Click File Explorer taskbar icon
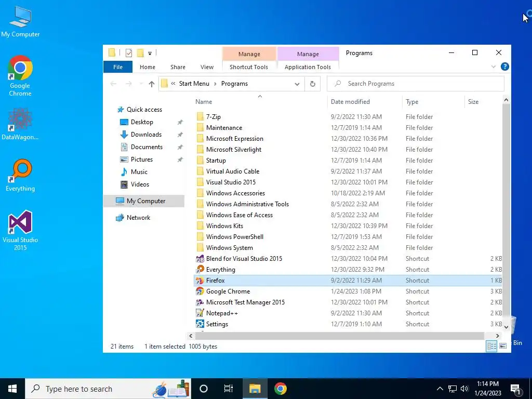 (255, 389)
